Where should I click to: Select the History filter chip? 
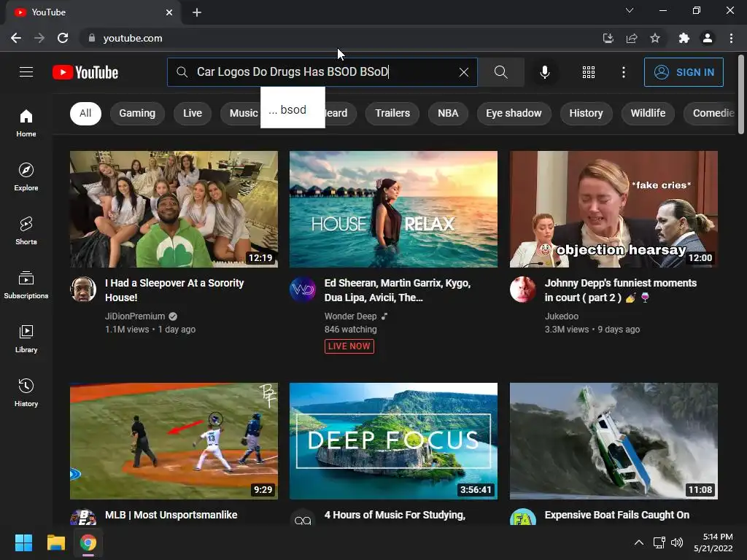[586, 113]
